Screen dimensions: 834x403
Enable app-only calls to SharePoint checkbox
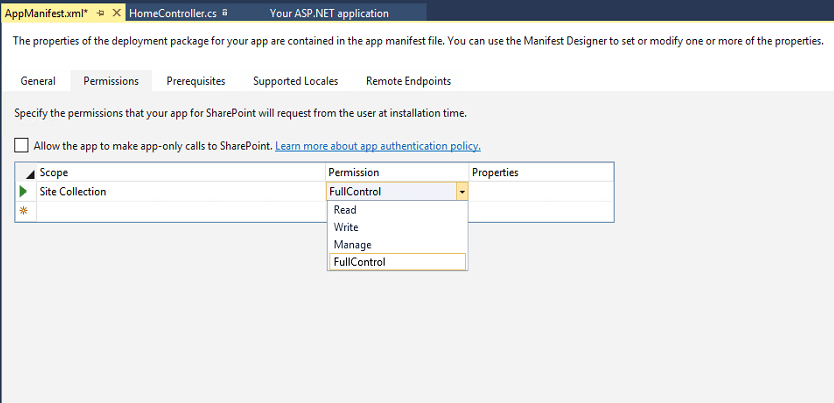pyautogui.click(x=21, y=146)
